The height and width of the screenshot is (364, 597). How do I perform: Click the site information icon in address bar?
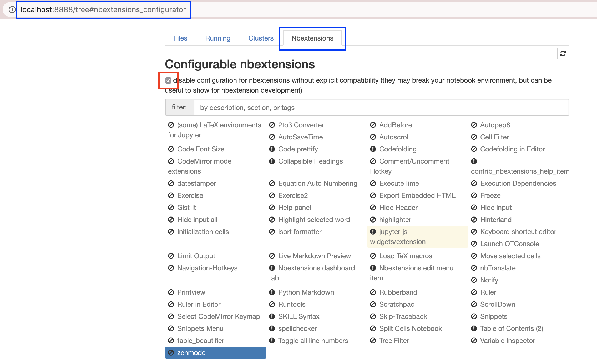coord(12,10)
